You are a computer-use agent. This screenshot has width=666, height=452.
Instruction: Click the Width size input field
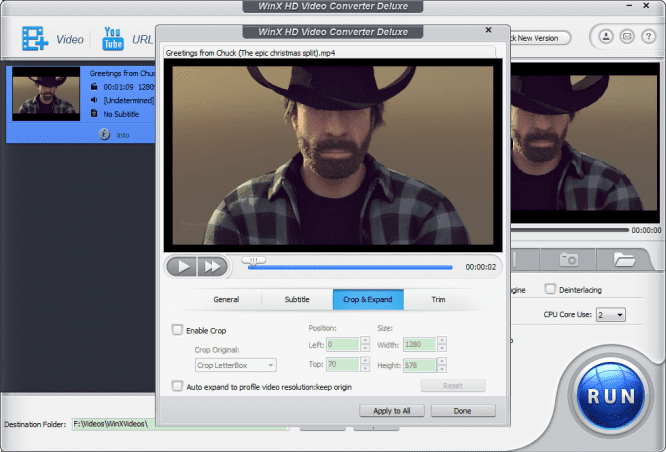click(x=420, y=344)
